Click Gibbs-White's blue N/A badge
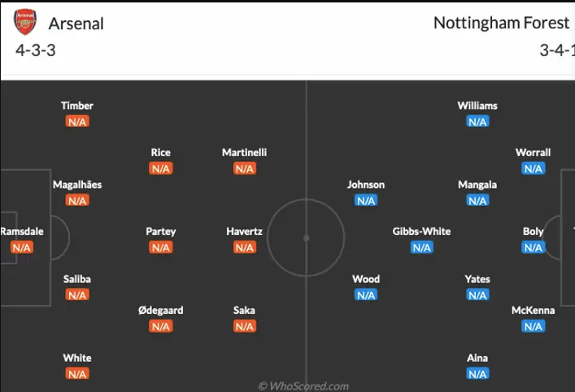Viewport: 575px width, 392px height. tap(421, 248)
